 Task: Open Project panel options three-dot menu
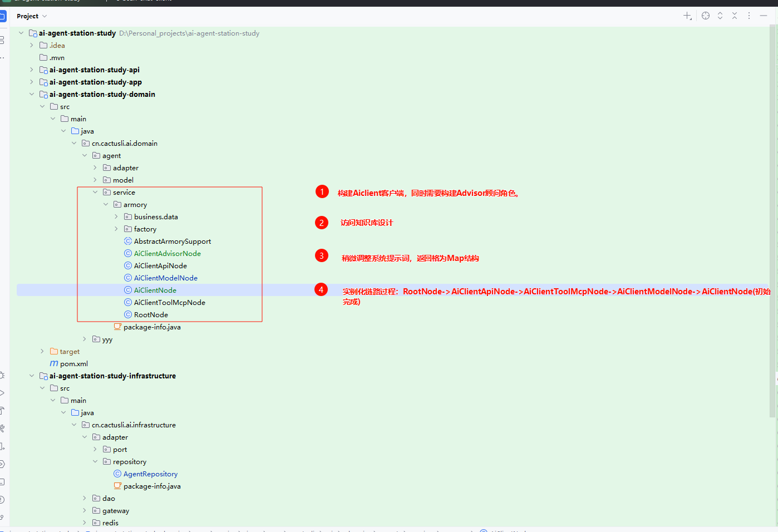click(749, 16)
